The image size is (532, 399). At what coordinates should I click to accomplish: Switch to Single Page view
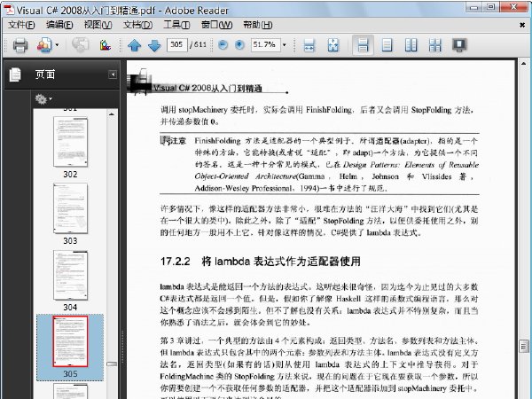pyautogui.click(x=387, y=45)
